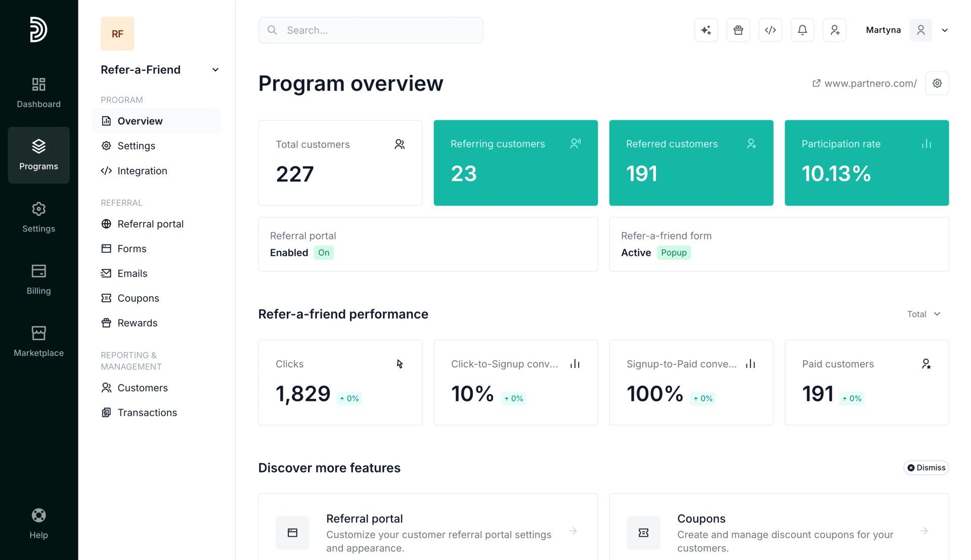Open the code embed icon in header
The height and width of the screenshot is (560, 971).
pos(770,30)
